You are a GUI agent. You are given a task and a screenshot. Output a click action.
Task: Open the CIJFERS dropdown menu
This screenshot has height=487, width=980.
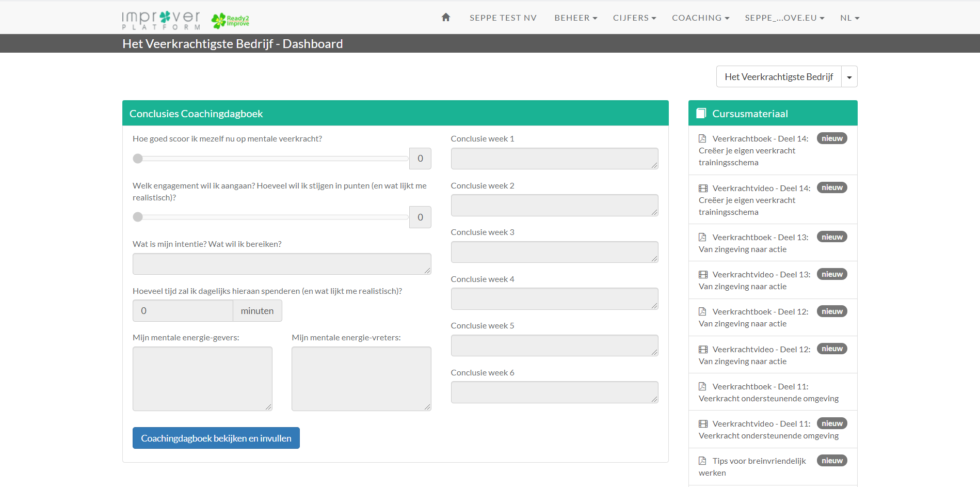pyautogui.click(x=634, y=18)
